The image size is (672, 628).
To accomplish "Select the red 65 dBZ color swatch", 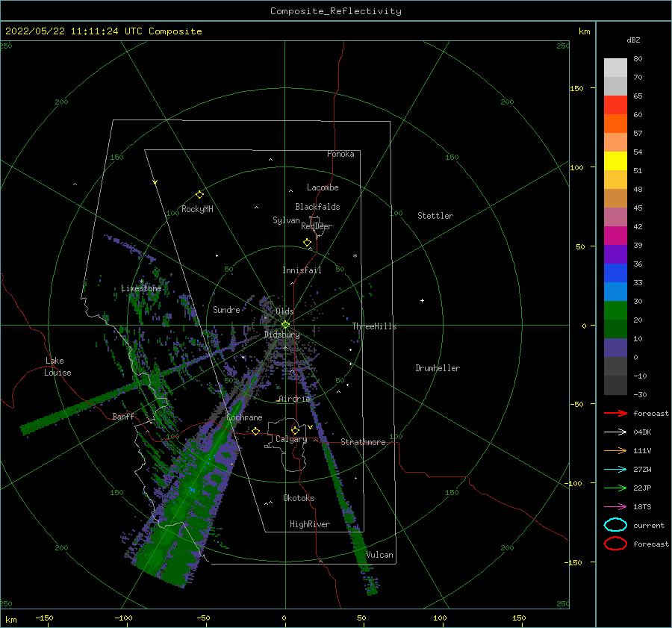I will [x=615, y=105].
